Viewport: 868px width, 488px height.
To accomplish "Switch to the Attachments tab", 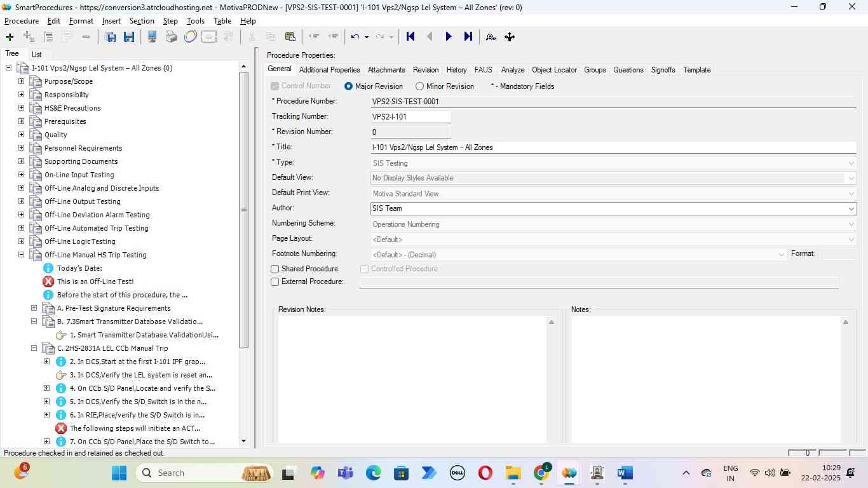I will [x=386, y=70].
